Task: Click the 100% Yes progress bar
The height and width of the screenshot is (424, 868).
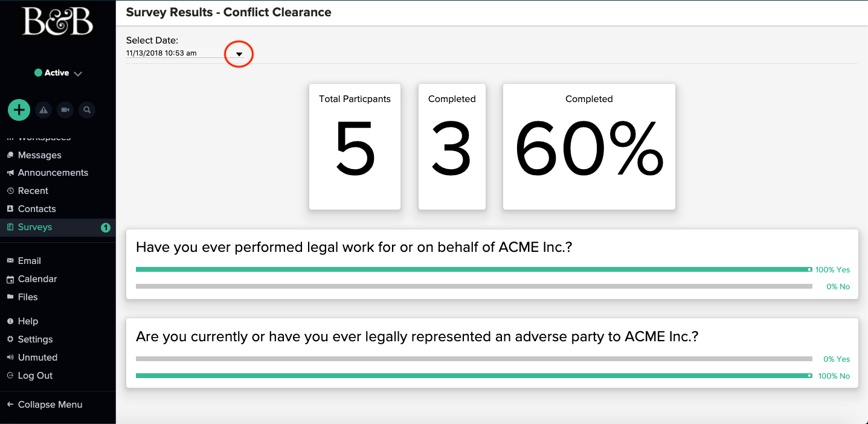Action: pyautogui.click(x=474, y=269)
